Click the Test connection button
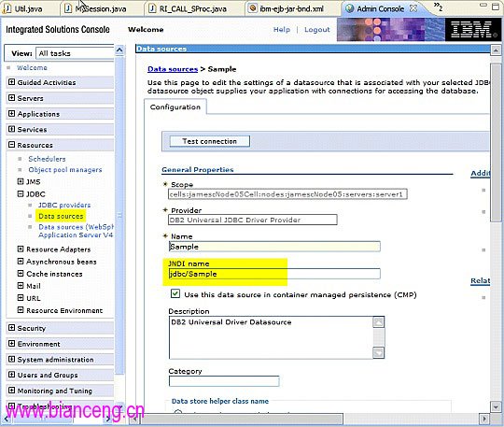 coord(210,141)
